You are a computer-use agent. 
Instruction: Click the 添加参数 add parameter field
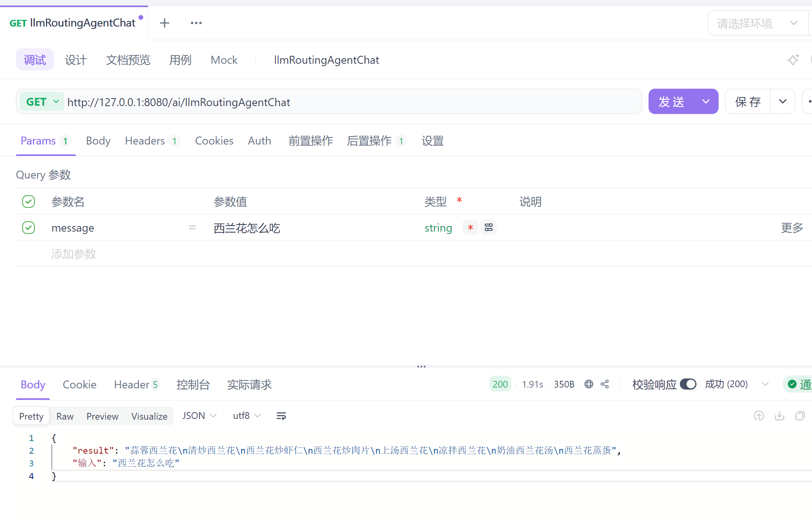[74, 254]
